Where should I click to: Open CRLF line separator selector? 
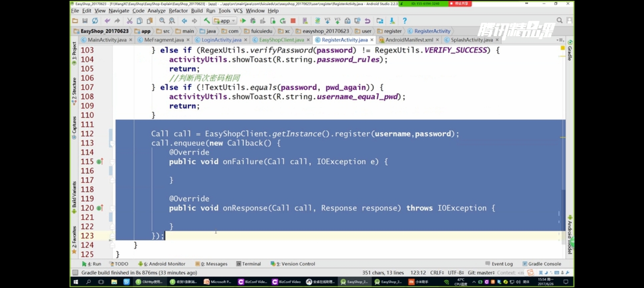tap(437, 273)
